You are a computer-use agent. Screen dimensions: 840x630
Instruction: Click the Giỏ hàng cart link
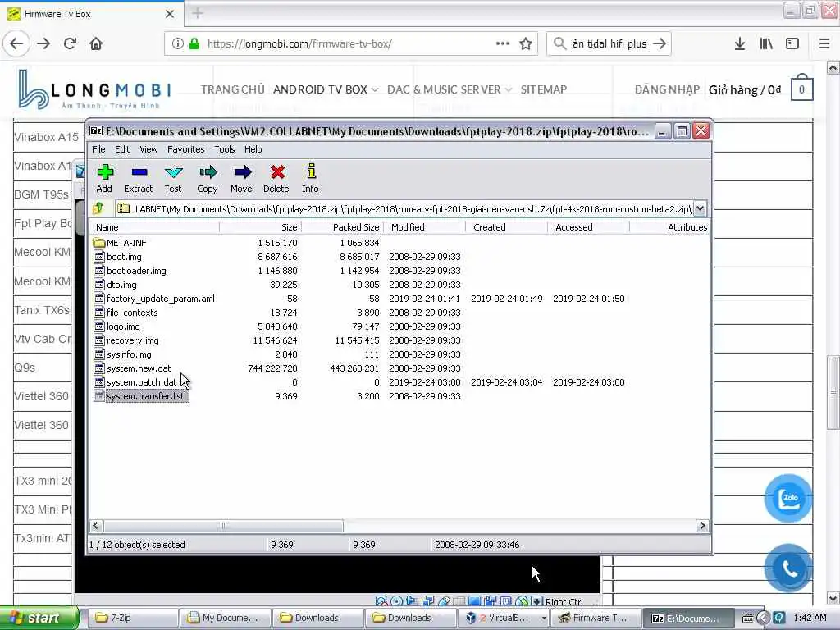point(745,90)
